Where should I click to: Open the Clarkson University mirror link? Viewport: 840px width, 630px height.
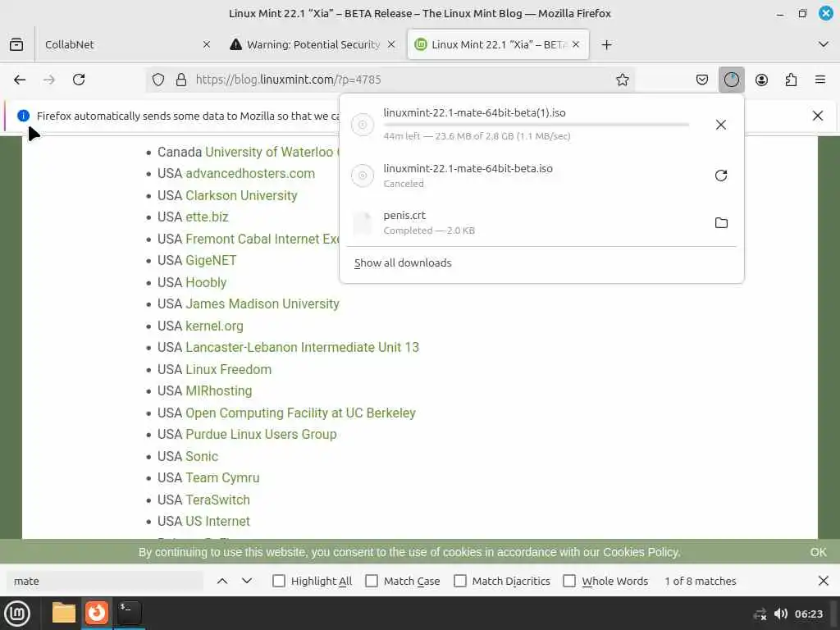pyautogui.click(x=241, y=195)
